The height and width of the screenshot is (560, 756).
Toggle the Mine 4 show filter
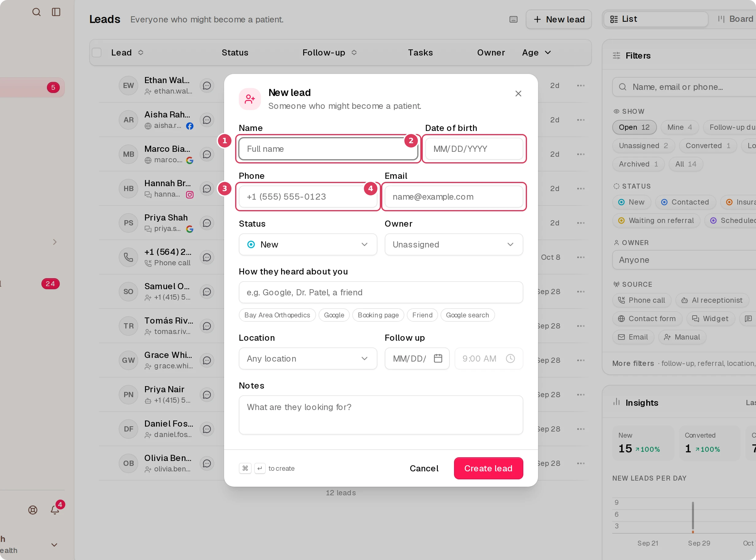tap(679, 127)
